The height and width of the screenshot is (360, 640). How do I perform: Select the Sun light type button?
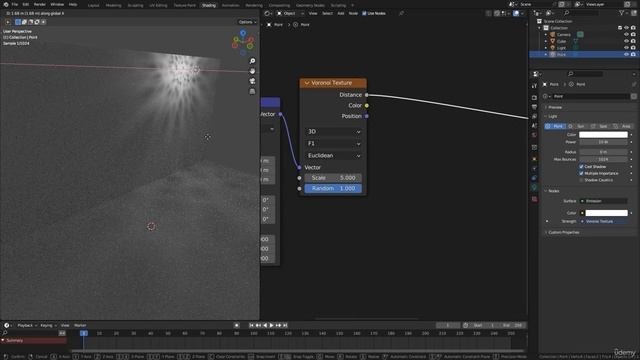tap(577, 126)
